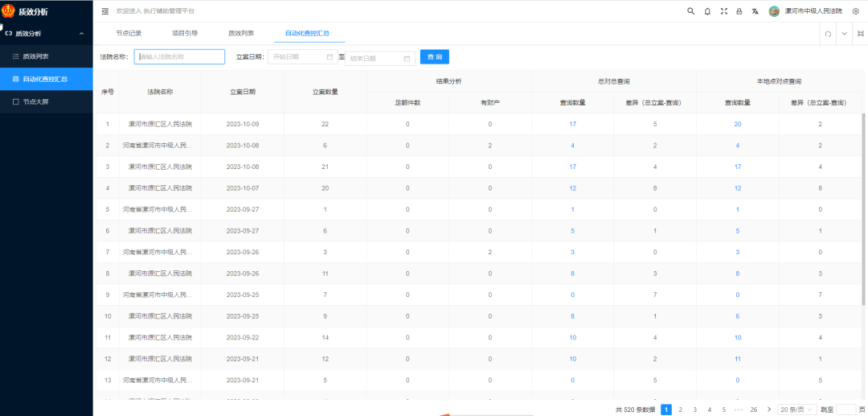The image size is (868, 416).
Task: Click 总对总 查询数量 link 17 in row 1
Action: pos(572,124)
